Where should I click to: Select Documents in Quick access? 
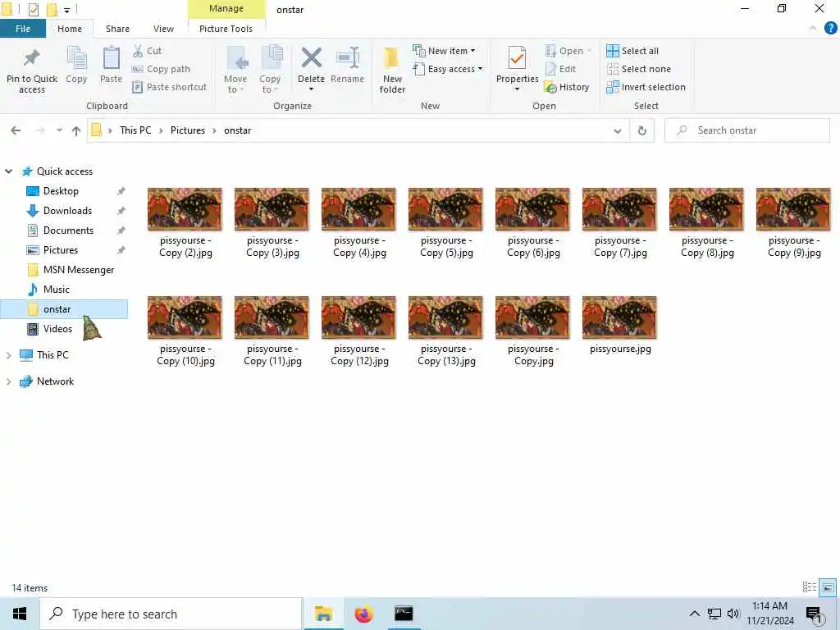[68, 231]
